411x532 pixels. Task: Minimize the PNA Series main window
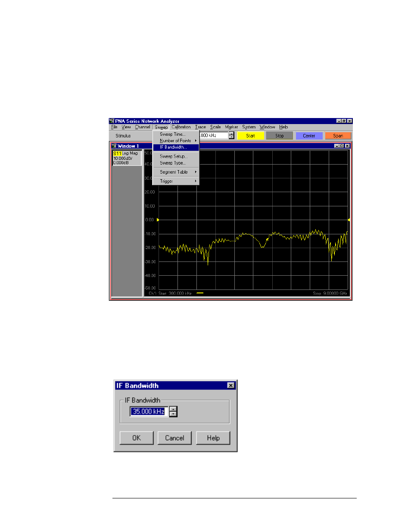339,121
